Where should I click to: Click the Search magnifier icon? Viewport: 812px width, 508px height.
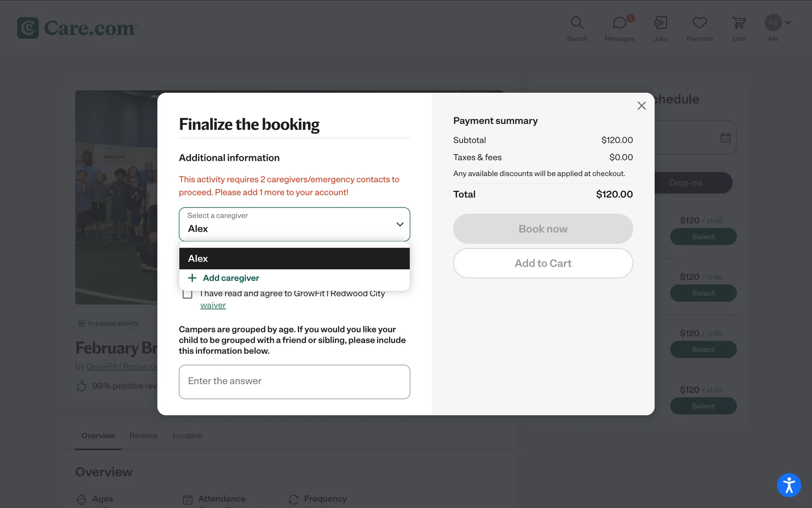(577, 23)
